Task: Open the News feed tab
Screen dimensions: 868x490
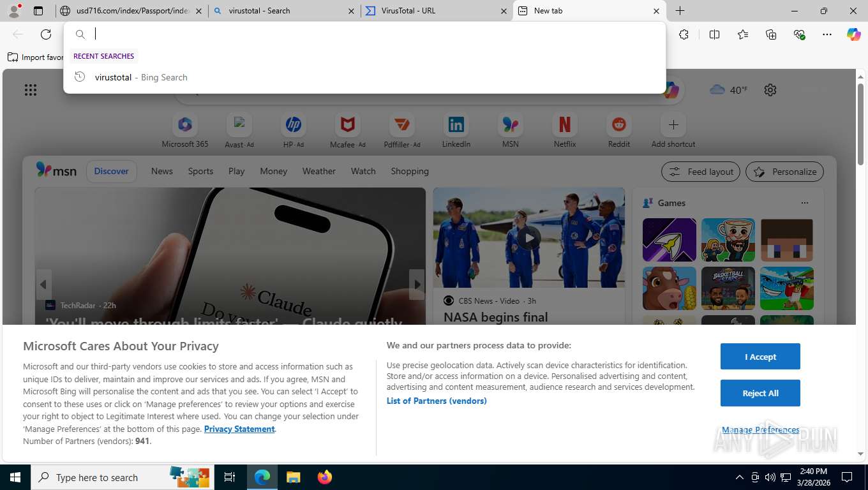Action: [x=162, y=171]
